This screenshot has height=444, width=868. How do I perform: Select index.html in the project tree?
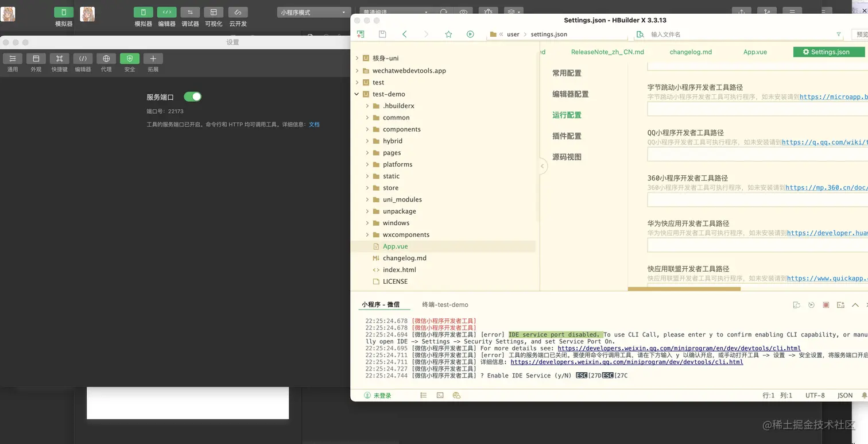pos(400,270)
